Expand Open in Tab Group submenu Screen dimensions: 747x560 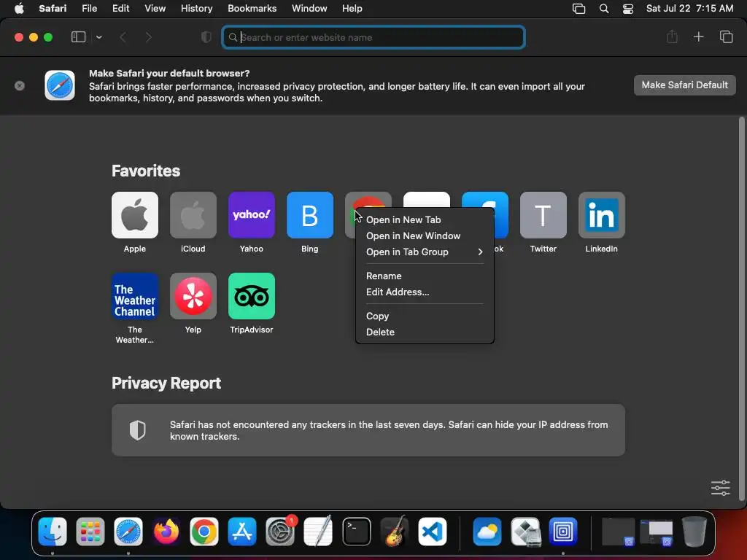click(x=425, y=252)
